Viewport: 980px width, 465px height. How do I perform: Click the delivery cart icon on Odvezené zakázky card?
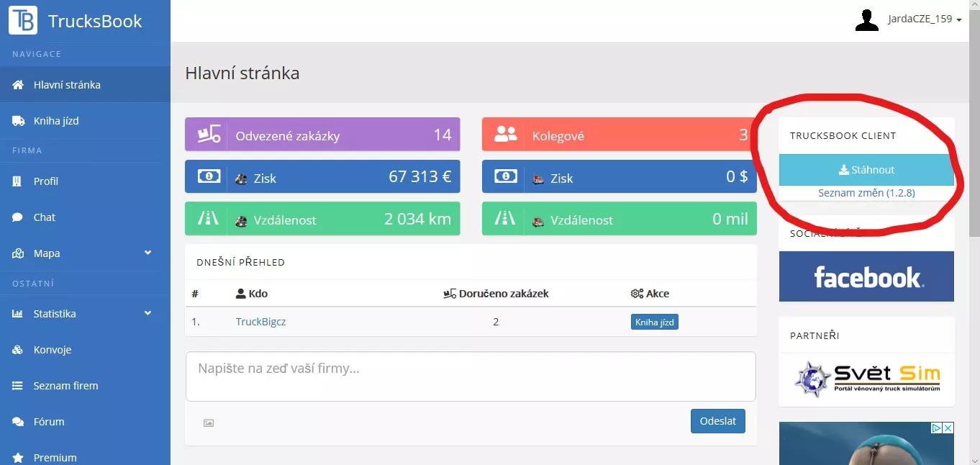(209, 135)
